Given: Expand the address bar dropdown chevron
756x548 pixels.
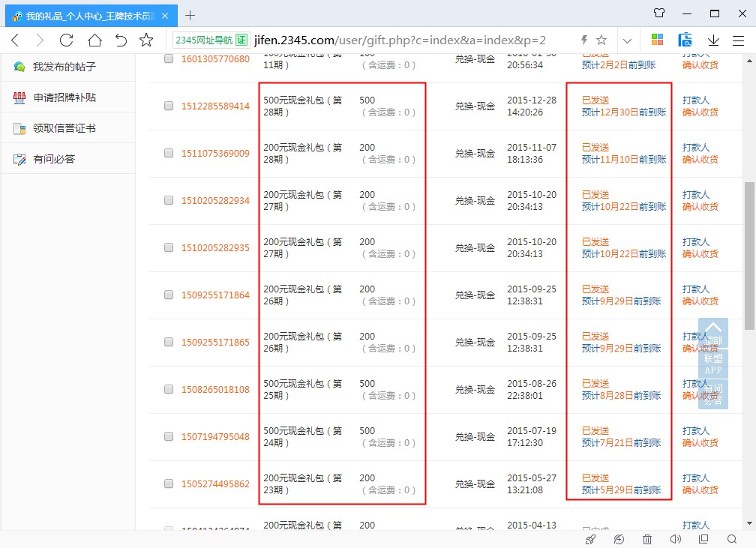Looking at the screenshot, I should pos(627,40).
